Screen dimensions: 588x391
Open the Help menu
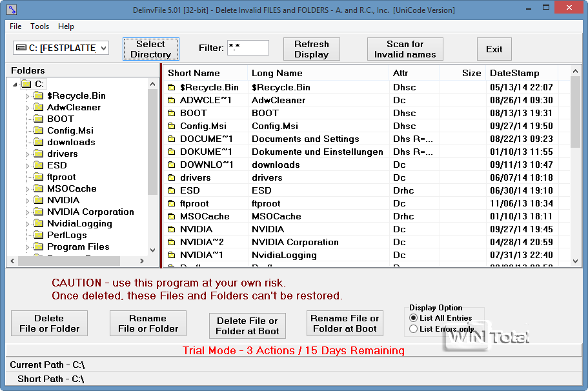pyautogui.click(x=66, y=26)
